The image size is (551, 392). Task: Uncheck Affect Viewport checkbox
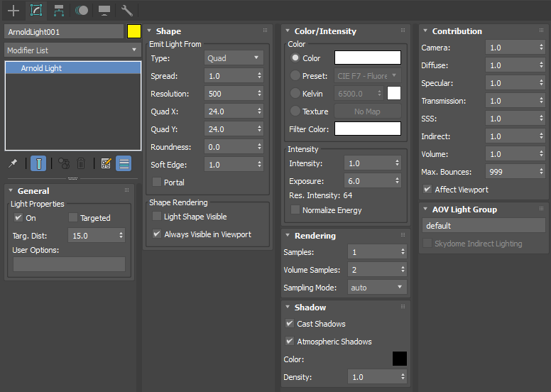(x=427, y=189)
